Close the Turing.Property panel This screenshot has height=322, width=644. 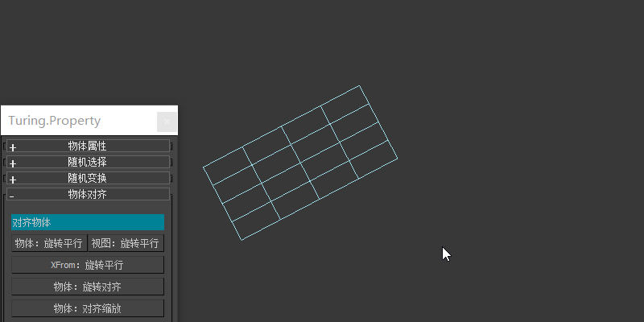point(167,122)
